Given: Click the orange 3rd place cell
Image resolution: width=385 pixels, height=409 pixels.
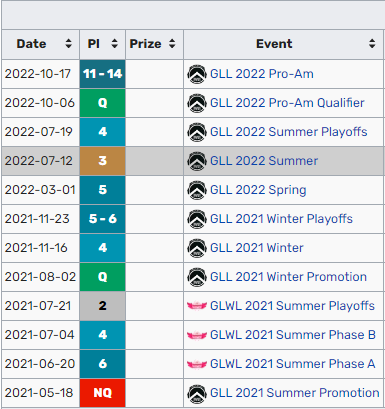Looking at the screenshot, I should 103,161.
